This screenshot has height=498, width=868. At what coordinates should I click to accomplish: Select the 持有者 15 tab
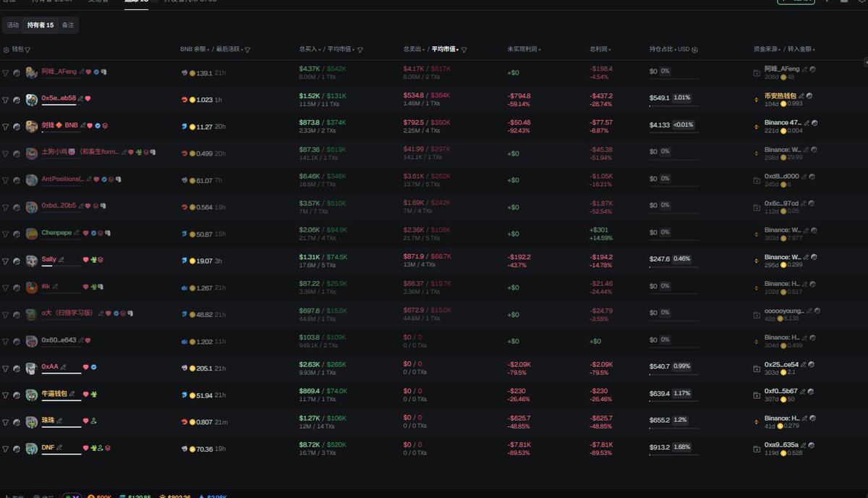click(41, 25)
